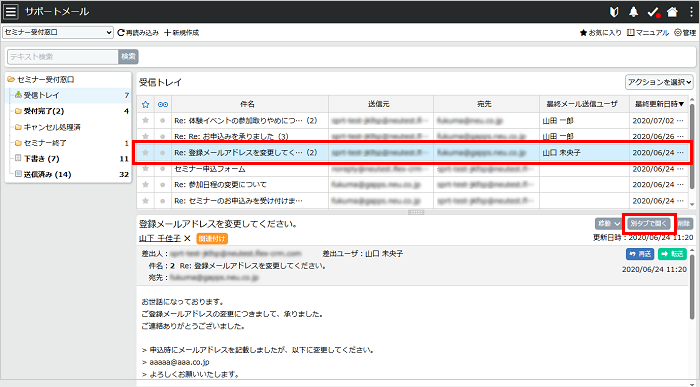700x387 pixels.
Task: Click the blue reply arrow button
Action: pyautogui.click(x=640, y=254)
